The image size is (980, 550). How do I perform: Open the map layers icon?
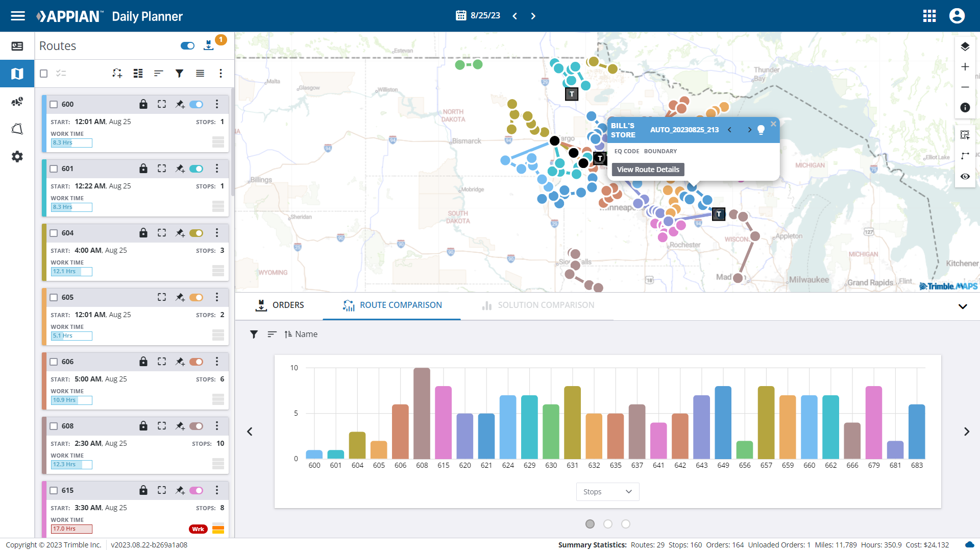click(x=965, y=46)
